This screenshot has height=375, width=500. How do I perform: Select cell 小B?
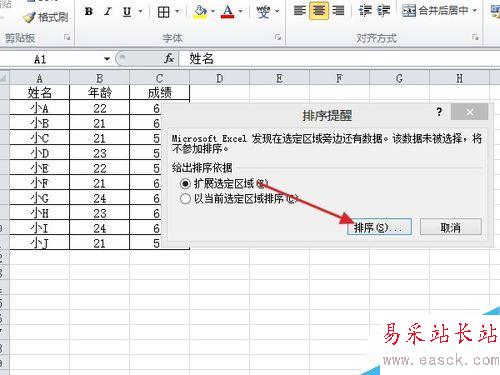pyautogui.click(x=39, y=123)
